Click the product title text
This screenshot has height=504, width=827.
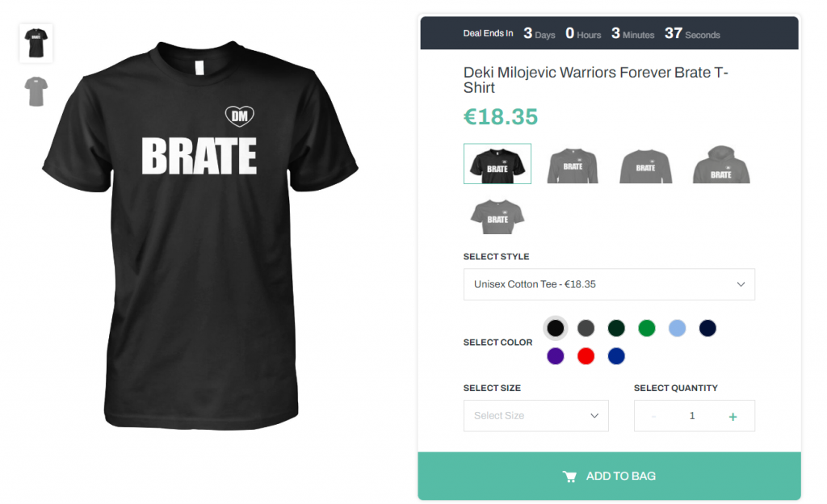pyautogui.click(x=595, y=79)
